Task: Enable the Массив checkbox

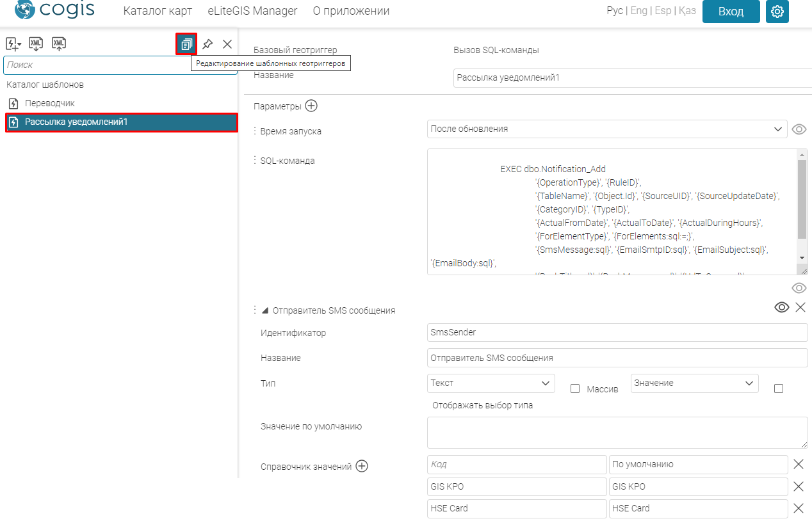Action: click(x=575, y=389)
